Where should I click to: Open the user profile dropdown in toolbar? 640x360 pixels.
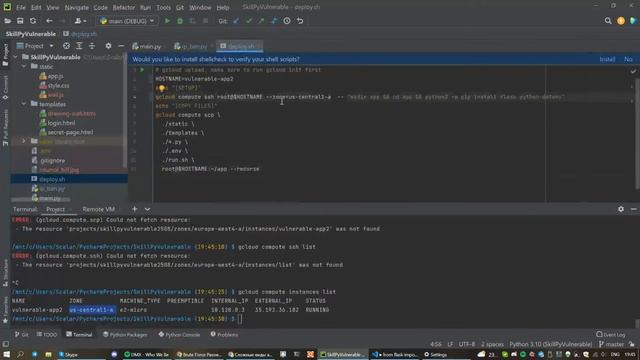[x=81, y=21]
